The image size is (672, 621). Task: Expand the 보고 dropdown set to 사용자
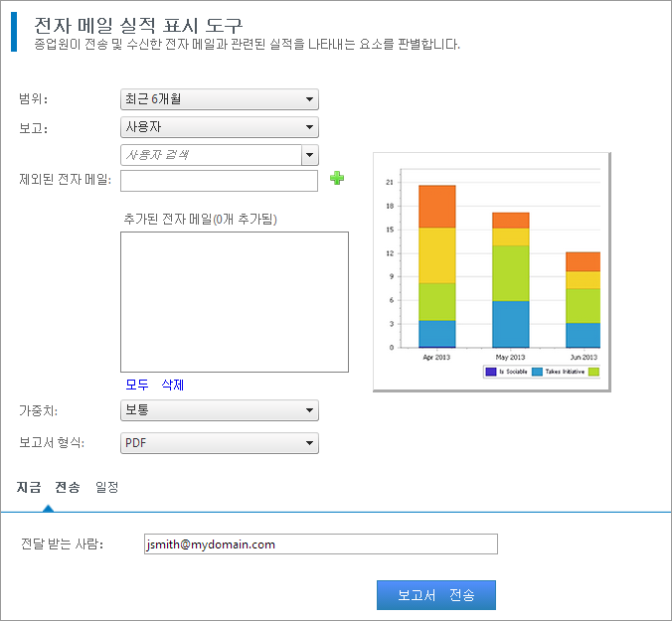click(219, 127)
